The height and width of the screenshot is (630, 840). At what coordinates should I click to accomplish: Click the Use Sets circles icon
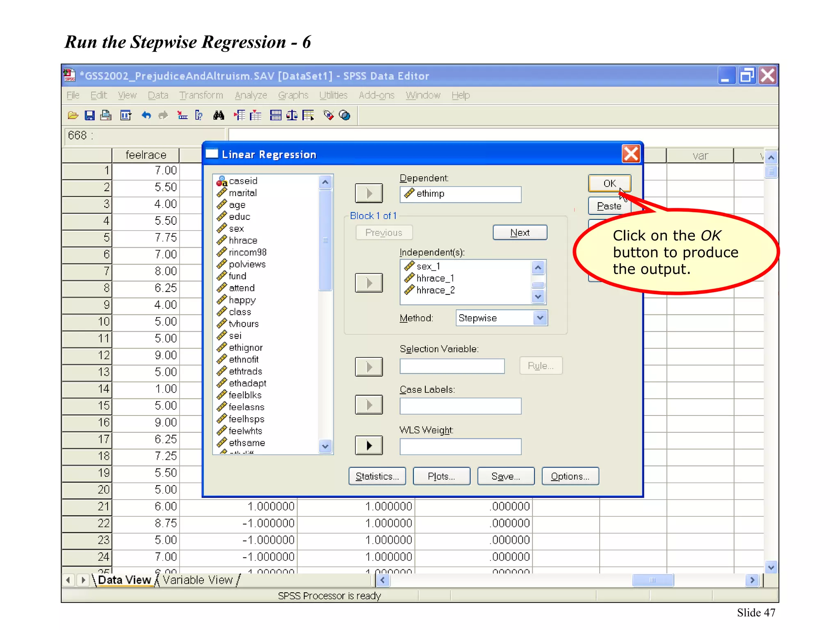pos(345,116)
